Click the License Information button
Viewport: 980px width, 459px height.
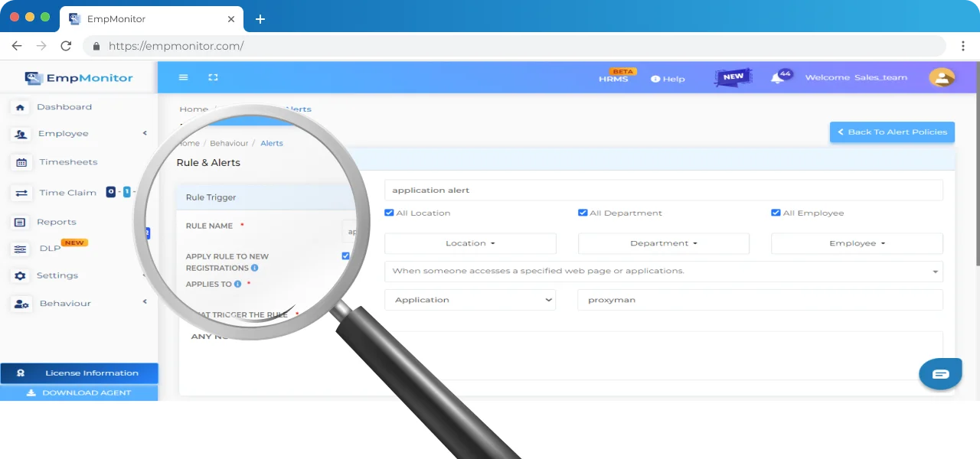(79, 373)
